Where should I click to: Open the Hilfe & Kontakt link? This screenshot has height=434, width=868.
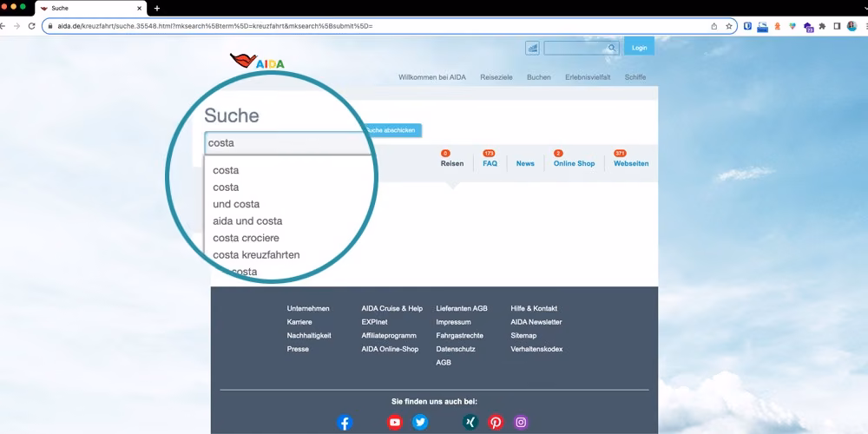tap(534, 308)
